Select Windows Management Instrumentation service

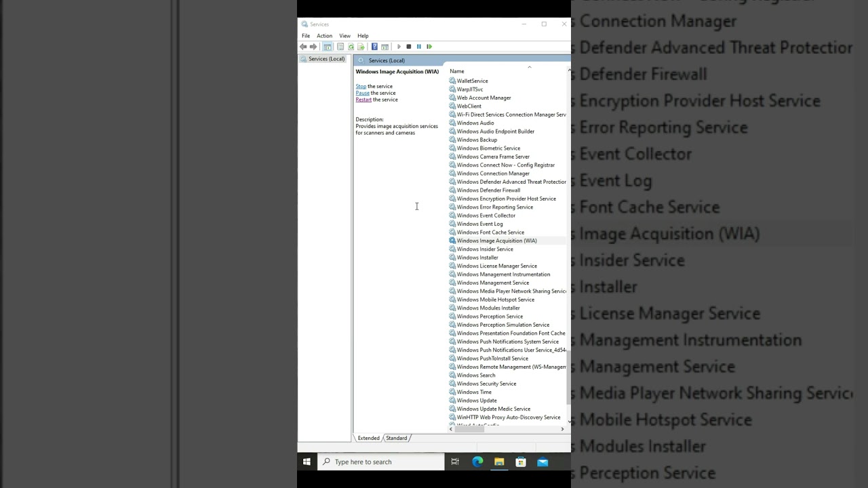point(503,274)
